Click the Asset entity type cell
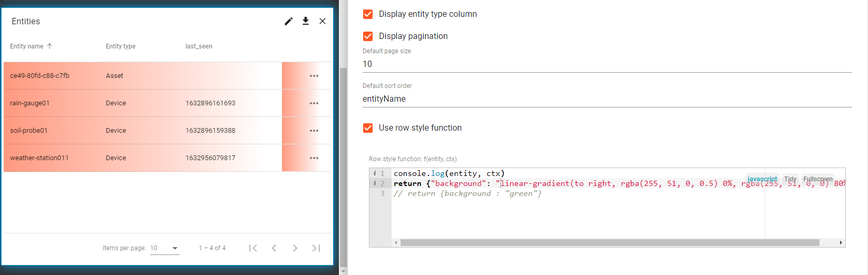The image size is (868, 275). pos(114,76)
